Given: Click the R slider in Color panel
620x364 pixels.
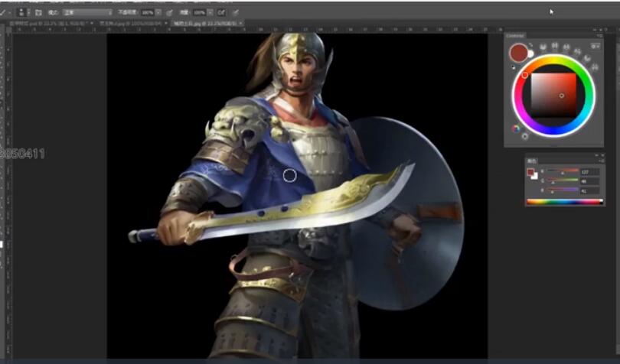Looking at the screenshot, I should click(563, 172).
